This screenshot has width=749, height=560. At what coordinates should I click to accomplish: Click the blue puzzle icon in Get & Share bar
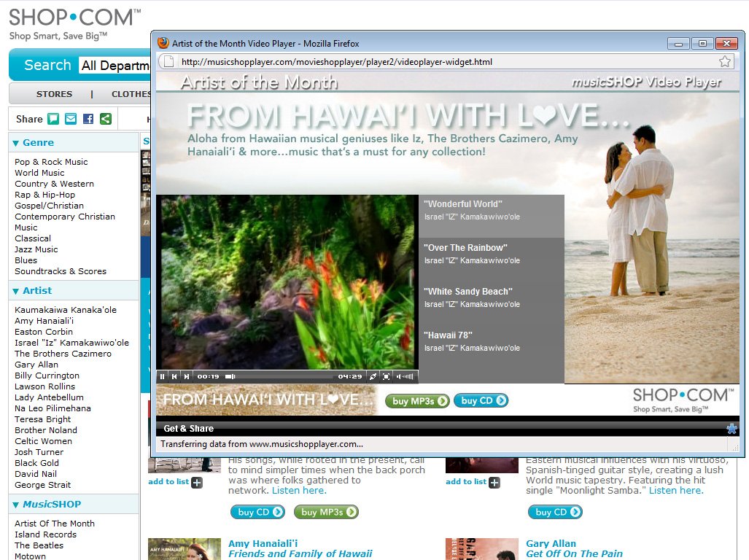click(x=731, y=428)
